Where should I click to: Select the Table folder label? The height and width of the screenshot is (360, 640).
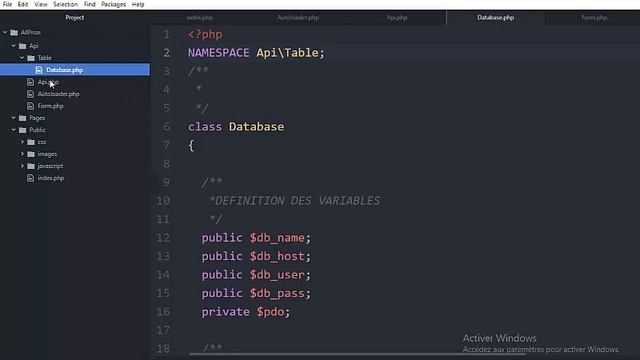click(44, 58)
